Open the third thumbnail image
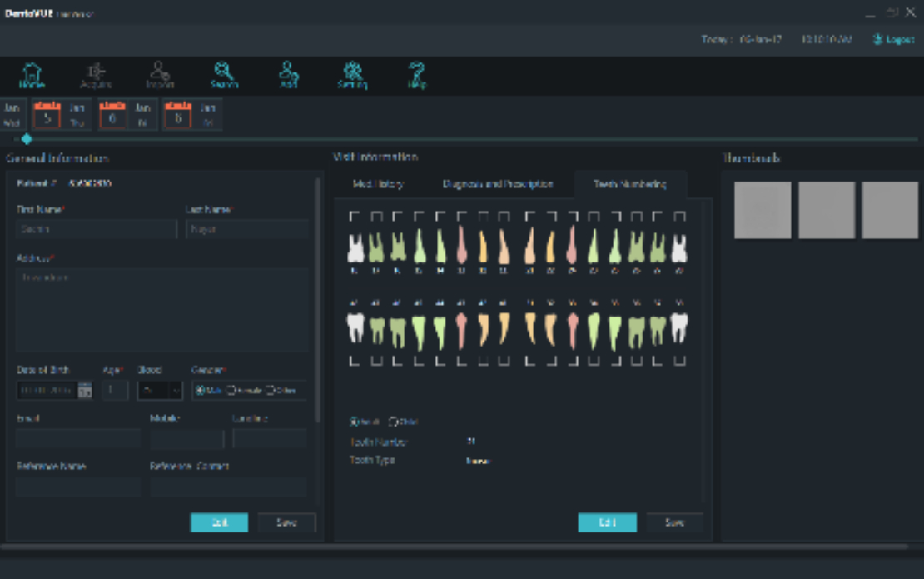 coord(890,211)
